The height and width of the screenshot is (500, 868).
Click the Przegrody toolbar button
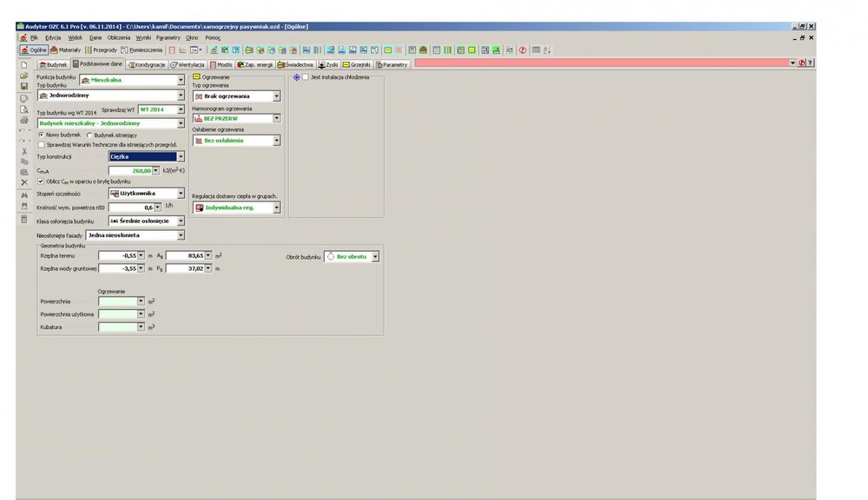[102, 50]
